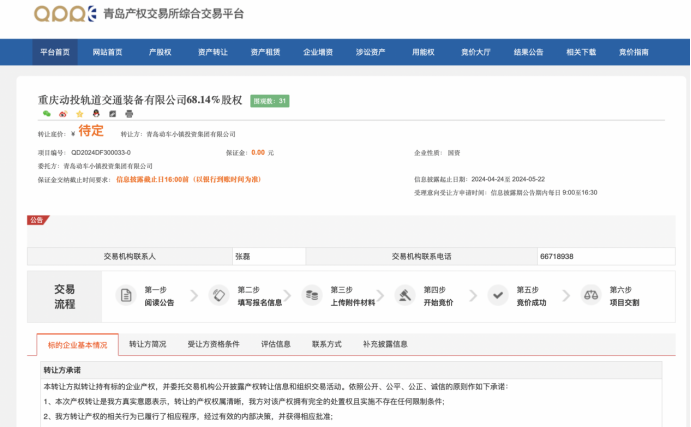The image size is (691, 427).
Task: Switch to the 受让方资格条件 tab
Action: click(214, 344)
